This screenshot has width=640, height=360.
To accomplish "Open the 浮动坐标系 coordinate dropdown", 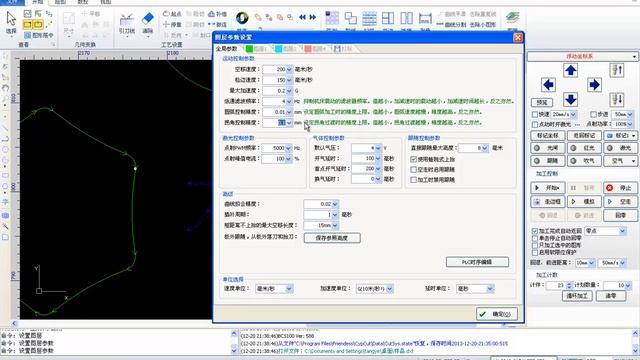I will (582, 56).
